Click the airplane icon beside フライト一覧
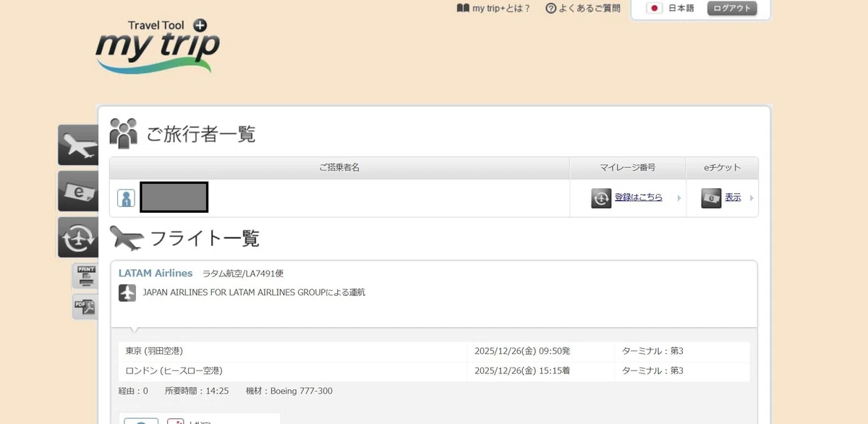Viewport: 868px width, 424px height. click(x=127, y=238)
